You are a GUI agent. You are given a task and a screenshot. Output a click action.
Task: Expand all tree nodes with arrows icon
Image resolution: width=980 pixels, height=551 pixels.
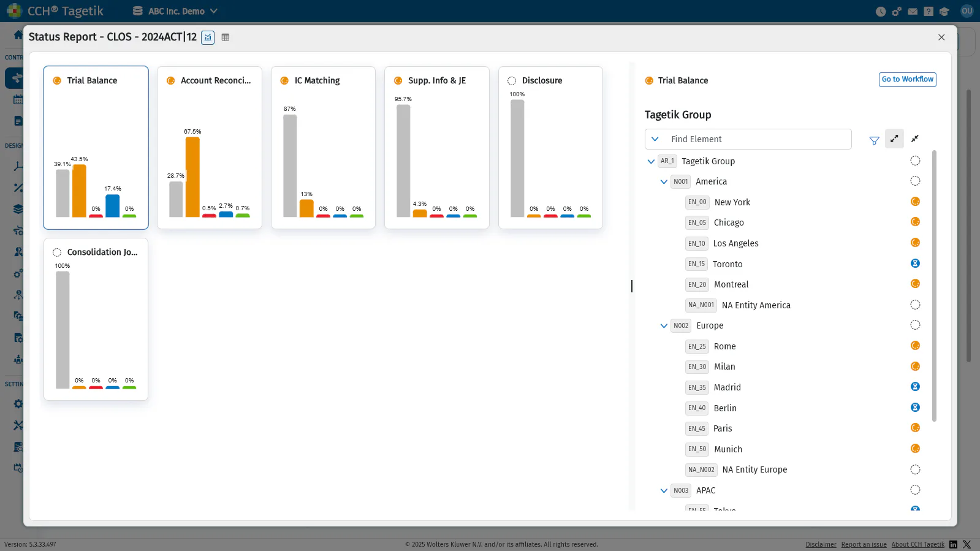click(894, 139)
